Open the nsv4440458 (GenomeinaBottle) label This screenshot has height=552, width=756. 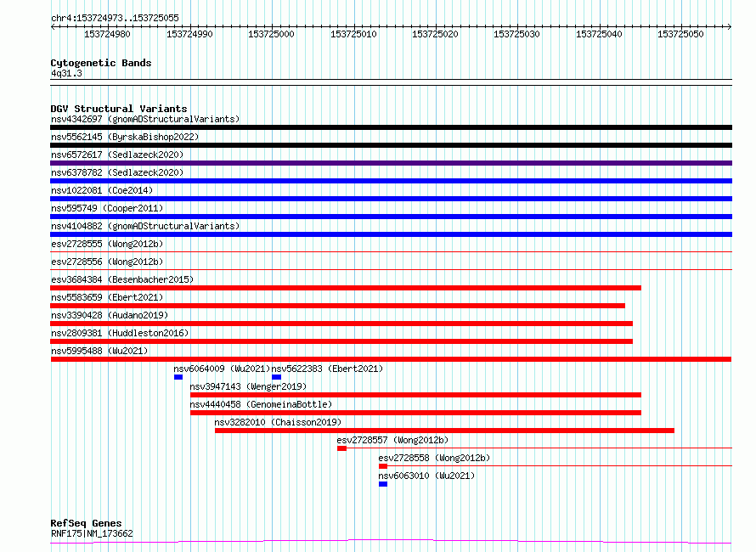point(261,404)
